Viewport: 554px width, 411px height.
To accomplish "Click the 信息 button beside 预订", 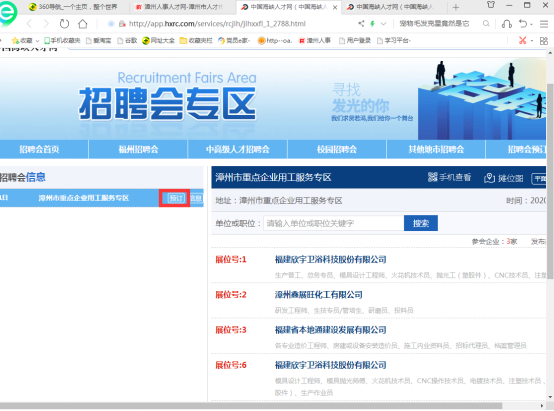I will coord(196,198).
